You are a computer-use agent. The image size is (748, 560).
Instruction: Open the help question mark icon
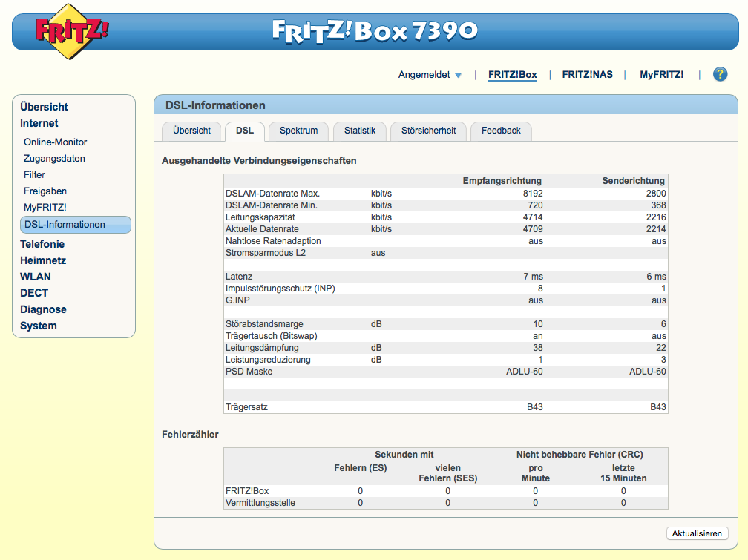pyautogui.click(x=720, y=74)
